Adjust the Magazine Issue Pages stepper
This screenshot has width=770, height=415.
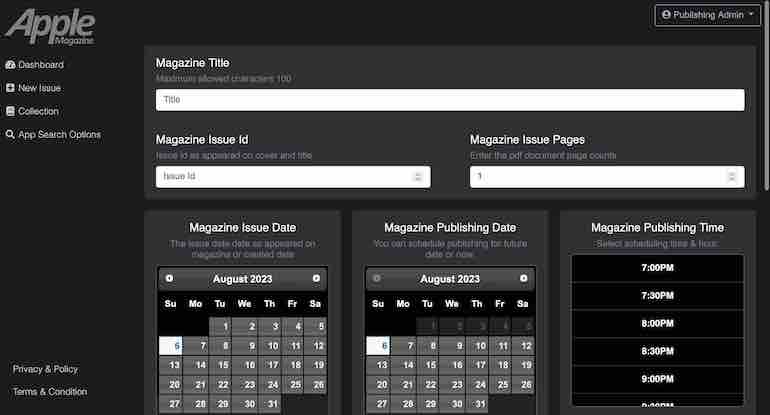[x=731, y=176]
